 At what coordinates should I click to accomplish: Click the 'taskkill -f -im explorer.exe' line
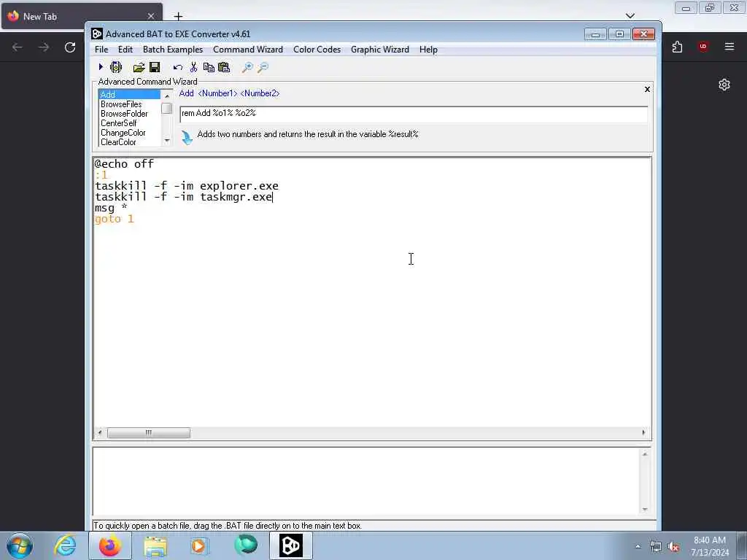[x=187, y=186]
